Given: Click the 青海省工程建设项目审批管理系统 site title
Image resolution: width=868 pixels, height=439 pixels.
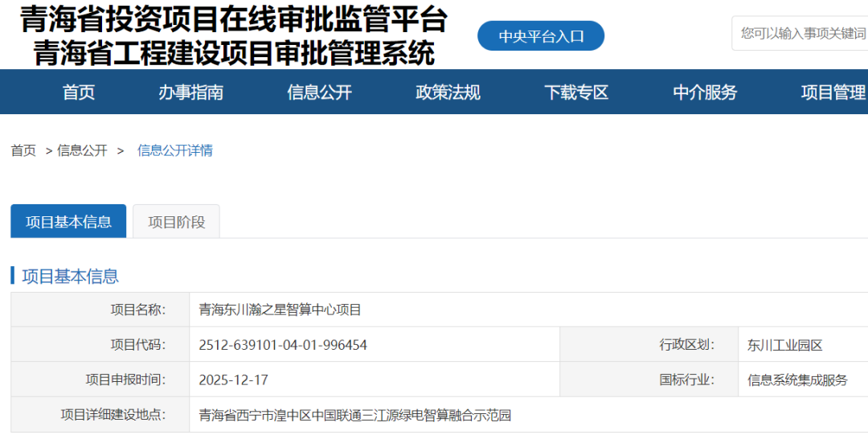Looking at the screenshot, I should 233,54.
